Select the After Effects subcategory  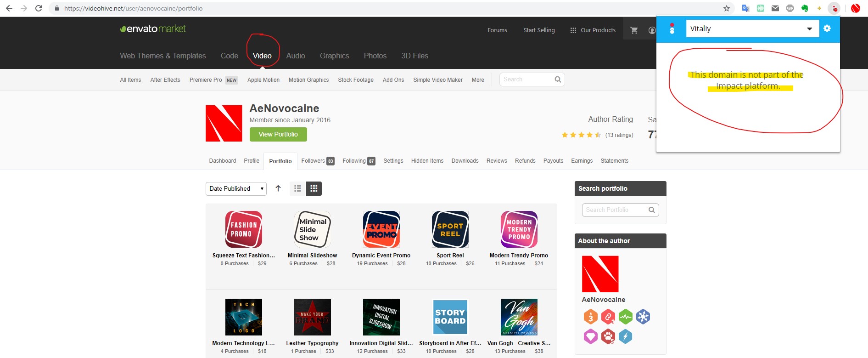coord(165,80)
